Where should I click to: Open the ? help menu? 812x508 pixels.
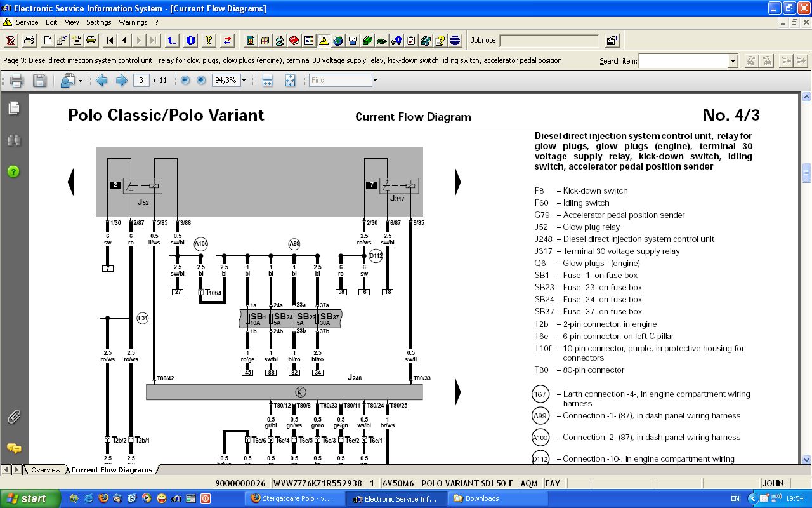click(x=157, y=22)
